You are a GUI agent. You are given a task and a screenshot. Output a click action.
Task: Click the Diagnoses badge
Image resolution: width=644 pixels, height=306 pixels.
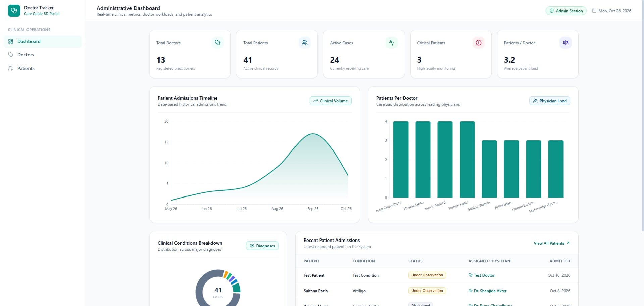262,246
